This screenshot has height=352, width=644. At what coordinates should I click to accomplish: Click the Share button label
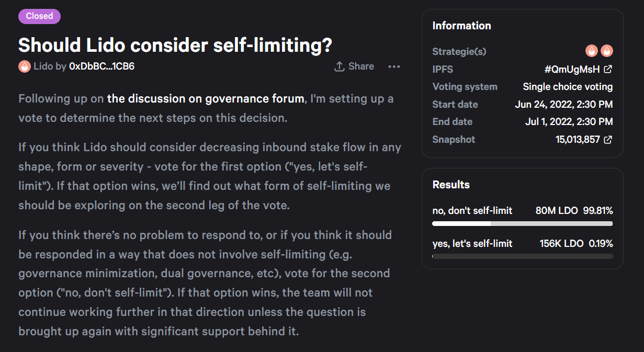coord(361,66)
